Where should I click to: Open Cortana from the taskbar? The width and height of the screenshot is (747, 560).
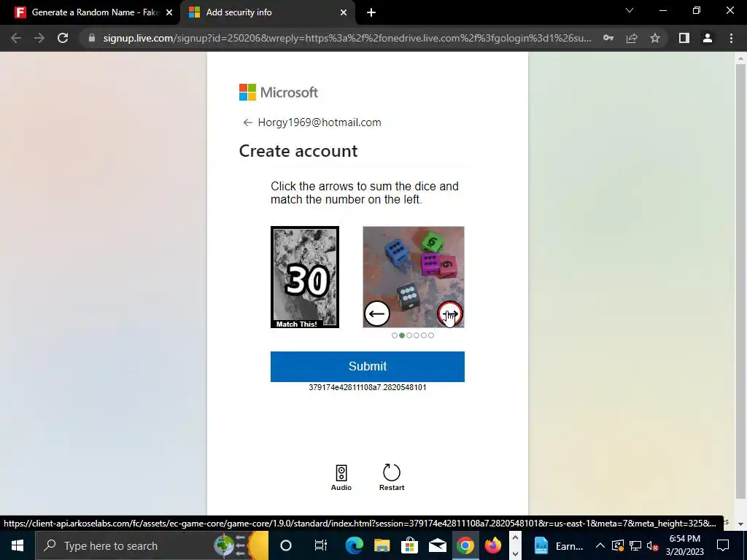pyautogui.click(x=286, y=545)
